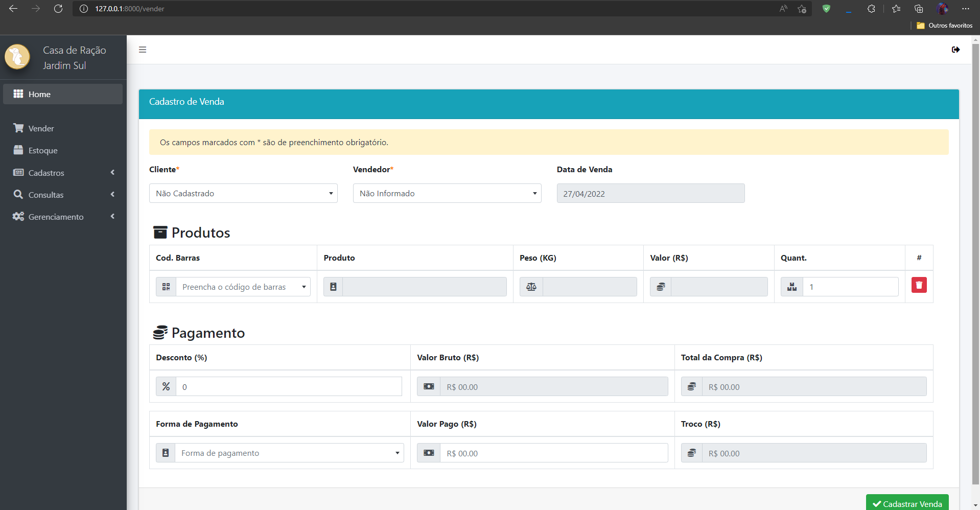This screenshot has height=510, width=980.
Task: Open browser settings three-dots menu
Action: (x=965, y=9)
